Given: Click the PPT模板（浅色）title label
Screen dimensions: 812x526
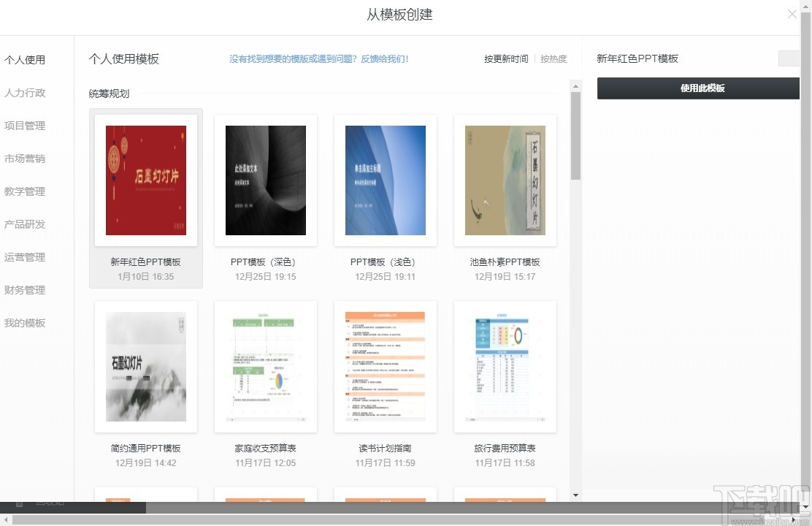Looking at the screenshot, I should pyautogui.click(x=383, y=262).
